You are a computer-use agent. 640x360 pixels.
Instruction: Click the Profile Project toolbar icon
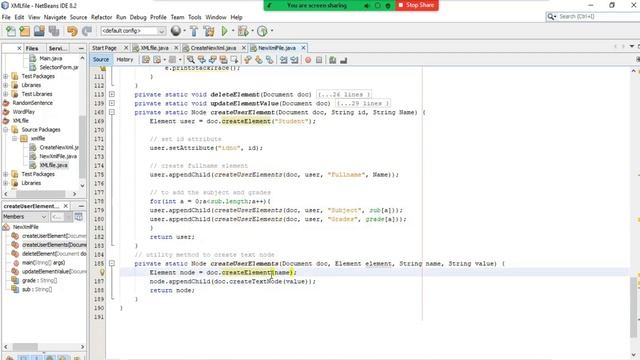262,31
